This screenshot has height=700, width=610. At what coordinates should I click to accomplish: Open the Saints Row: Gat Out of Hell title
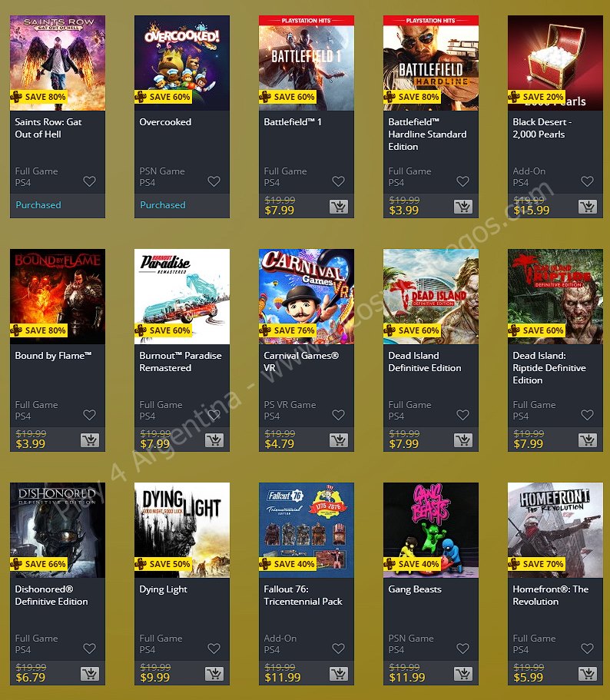[x=48, y=128]
